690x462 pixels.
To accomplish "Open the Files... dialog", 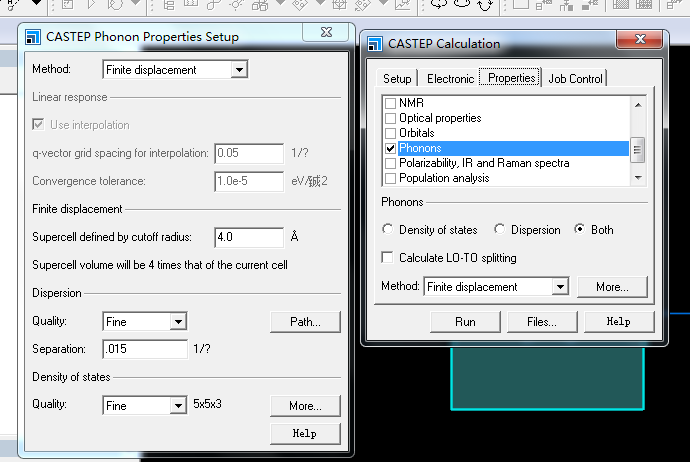I will [x=542, y=322].
